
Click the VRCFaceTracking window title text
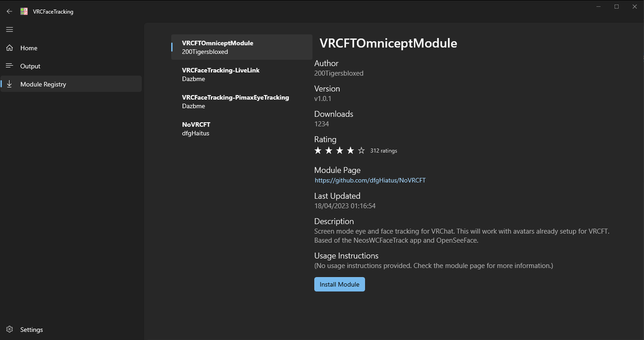pyautogui.click(x=53, y=12)
